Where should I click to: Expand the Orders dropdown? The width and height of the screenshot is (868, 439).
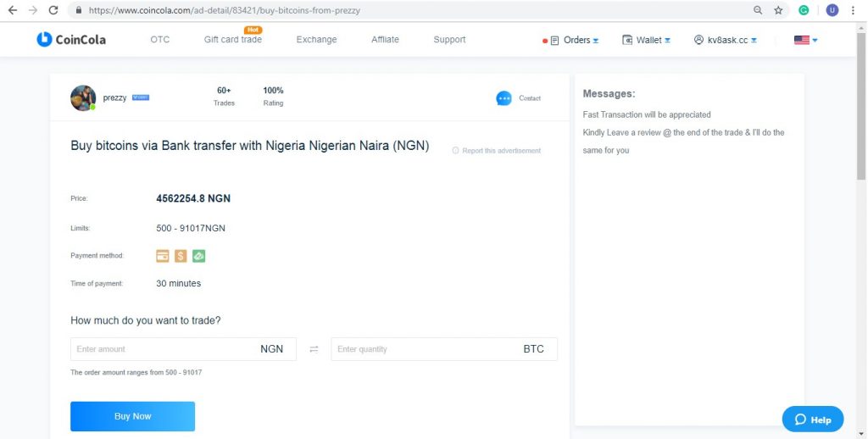(574, 40)
